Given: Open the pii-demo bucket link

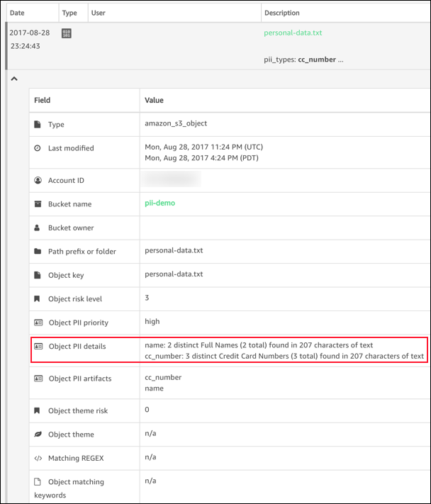Looking at the screenshot, I should click(159, 203).
